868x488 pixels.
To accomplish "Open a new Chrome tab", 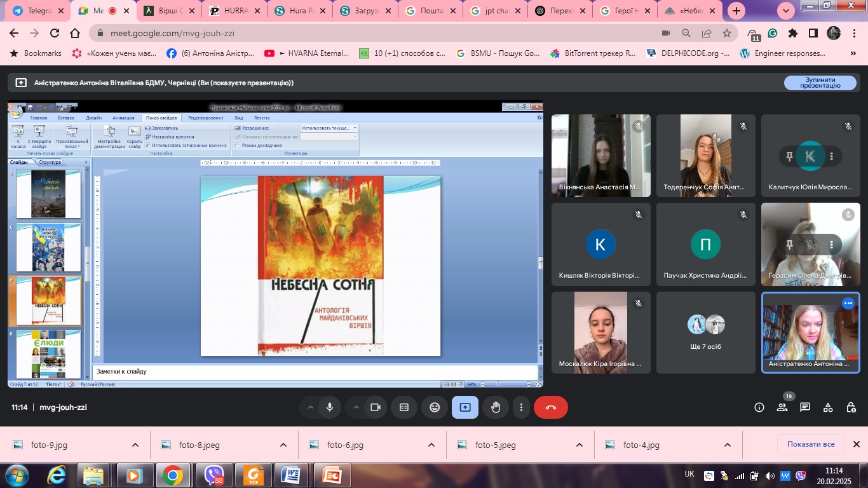I will [736, 11].
